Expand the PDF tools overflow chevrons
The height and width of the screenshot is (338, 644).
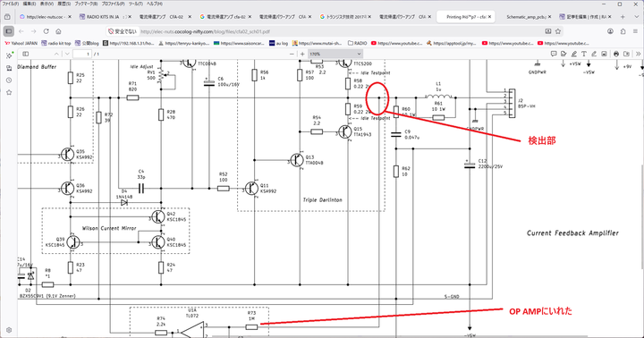click(x=639, y=54)
